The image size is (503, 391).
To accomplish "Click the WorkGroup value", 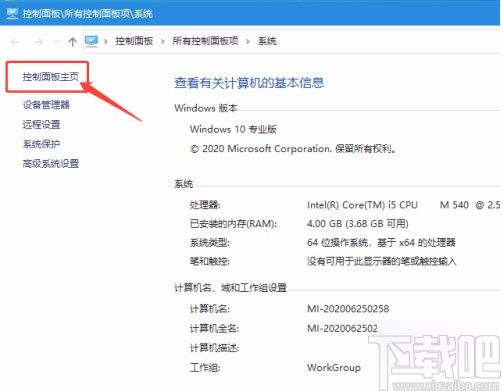I will [334, 368].
